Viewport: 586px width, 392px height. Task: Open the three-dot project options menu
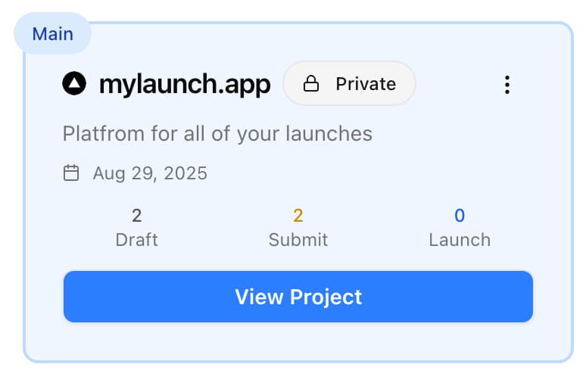coord(507,84)
